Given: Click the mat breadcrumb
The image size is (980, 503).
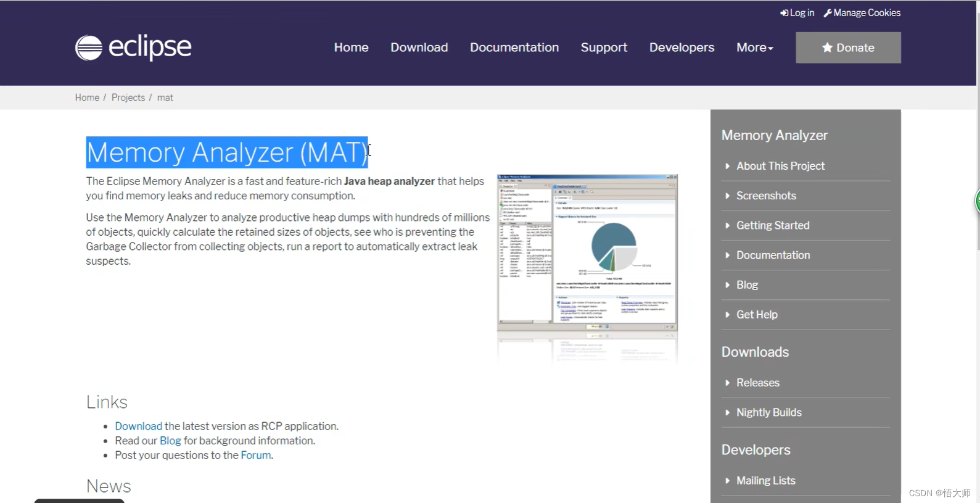Looking at the screenshot, I should click(x=165, y=98).
